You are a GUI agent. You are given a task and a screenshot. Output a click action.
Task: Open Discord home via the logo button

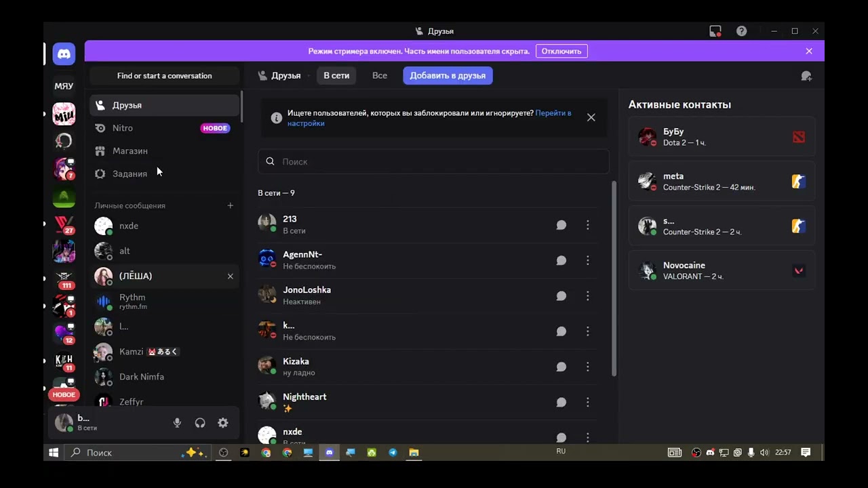(64, 54)
